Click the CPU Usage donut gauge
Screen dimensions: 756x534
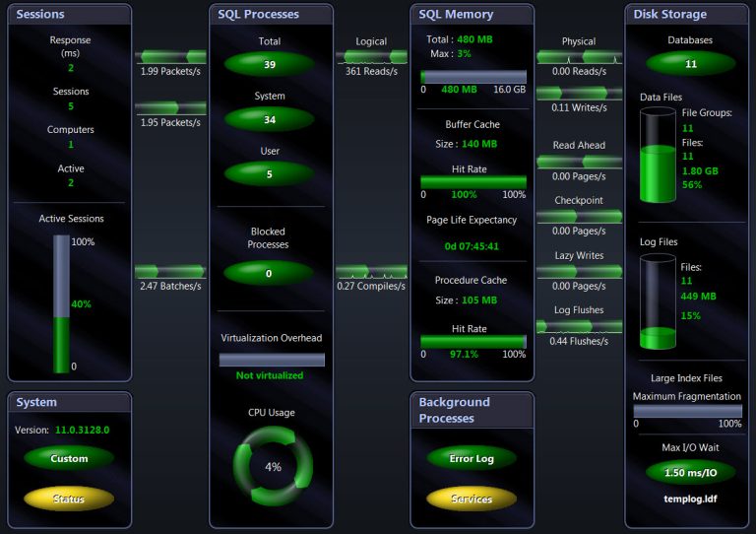[273, 466]
